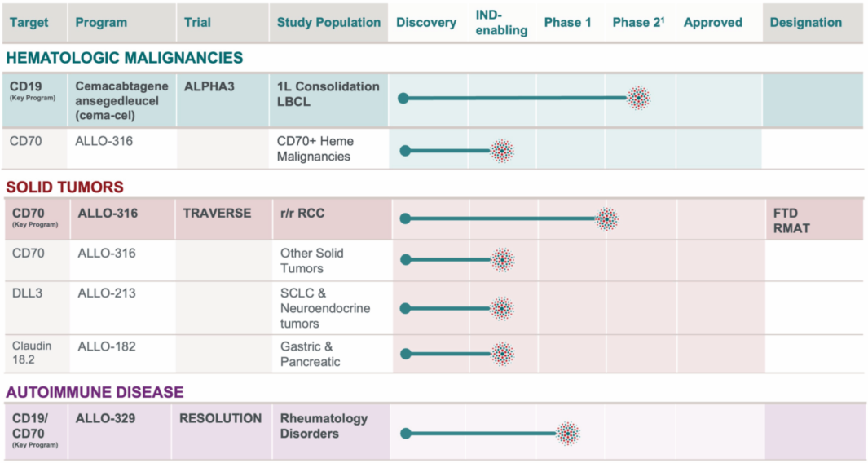
Task: Click the Other Solid Tumors progress marker
Action: (502, 260)
